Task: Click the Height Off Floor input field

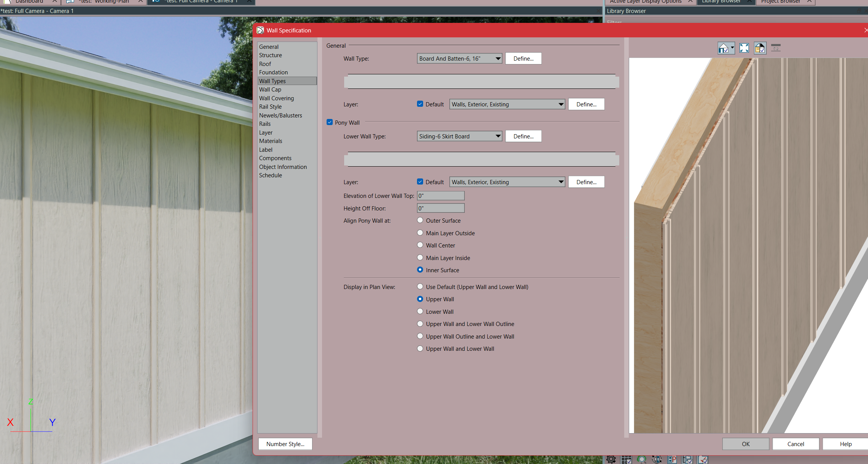Action: coord(440,208)
